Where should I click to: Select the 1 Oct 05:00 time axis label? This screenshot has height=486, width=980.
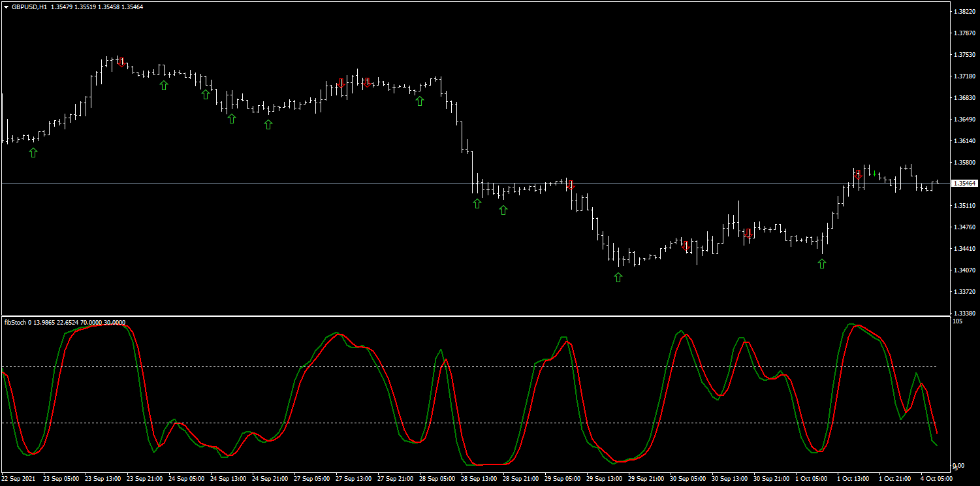813,479
